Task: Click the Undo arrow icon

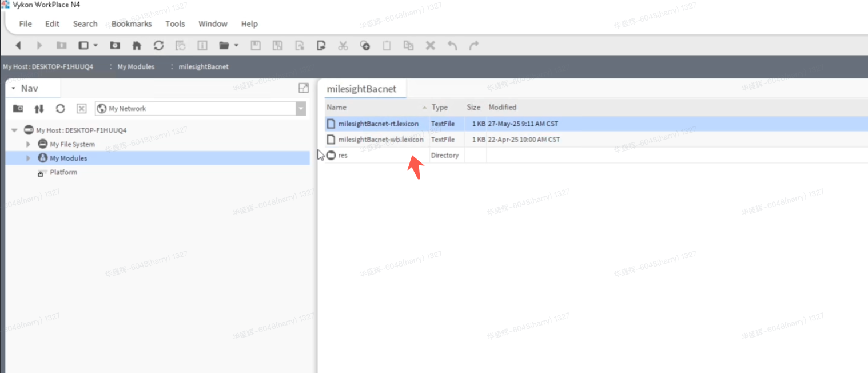Action: pos(452,46)
